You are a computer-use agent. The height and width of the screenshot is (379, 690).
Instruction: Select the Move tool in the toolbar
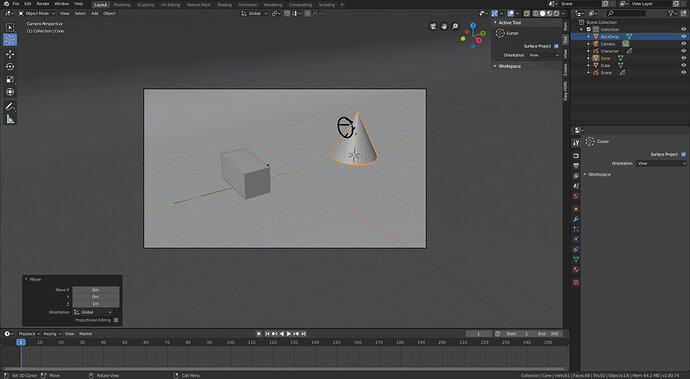point(10,54)
